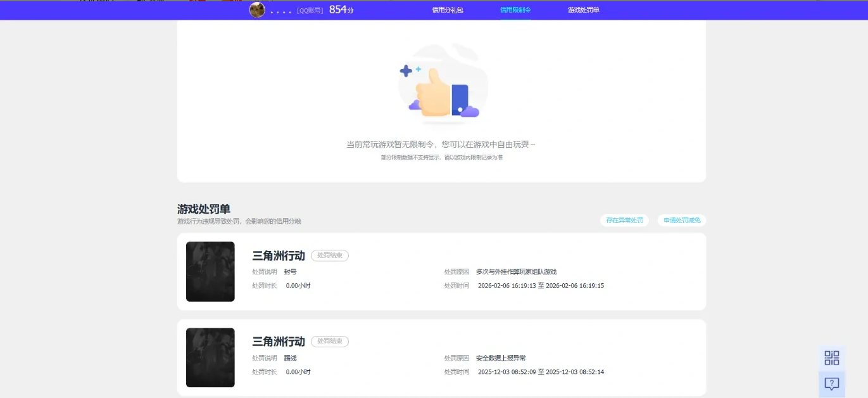The width and height of the screenshot is (868, 398).
Task: Click the 游戏处罚单 section heading
Action: coord(204,209)
